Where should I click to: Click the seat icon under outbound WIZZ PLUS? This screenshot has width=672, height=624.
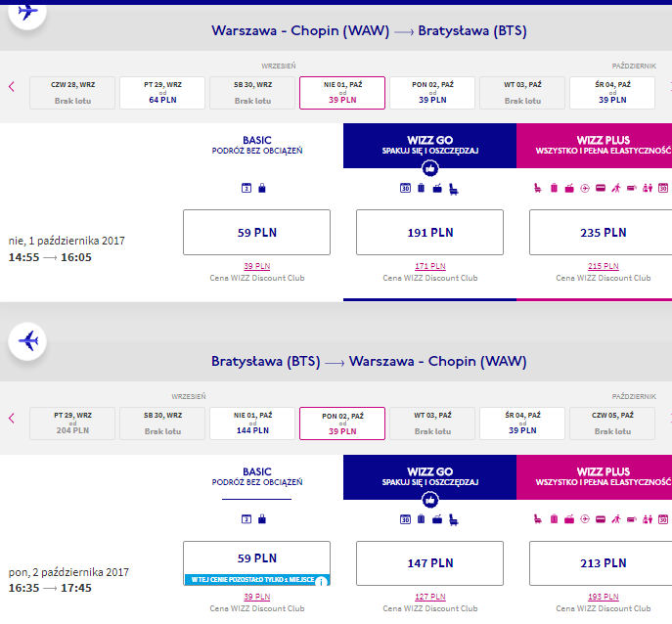click(x=537, y=188)
